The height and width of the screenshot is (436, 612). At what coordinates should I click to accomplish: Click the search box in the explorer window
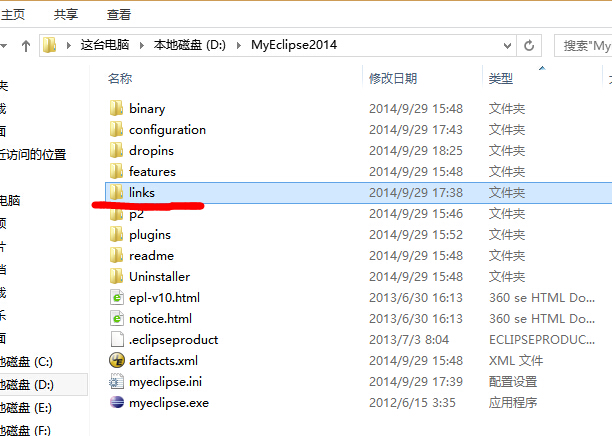[x=584, y=46]
